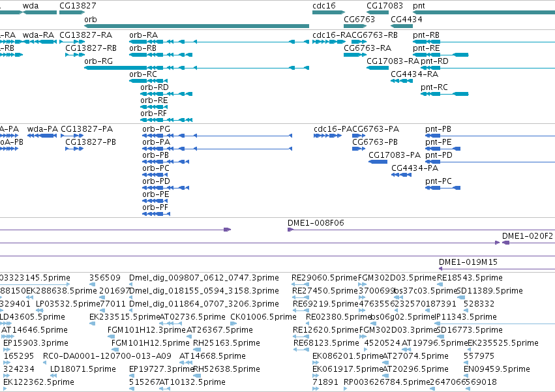Select the CG4434-PA protein label
This screenshot has height=392, width=555.
coord(415,168)
